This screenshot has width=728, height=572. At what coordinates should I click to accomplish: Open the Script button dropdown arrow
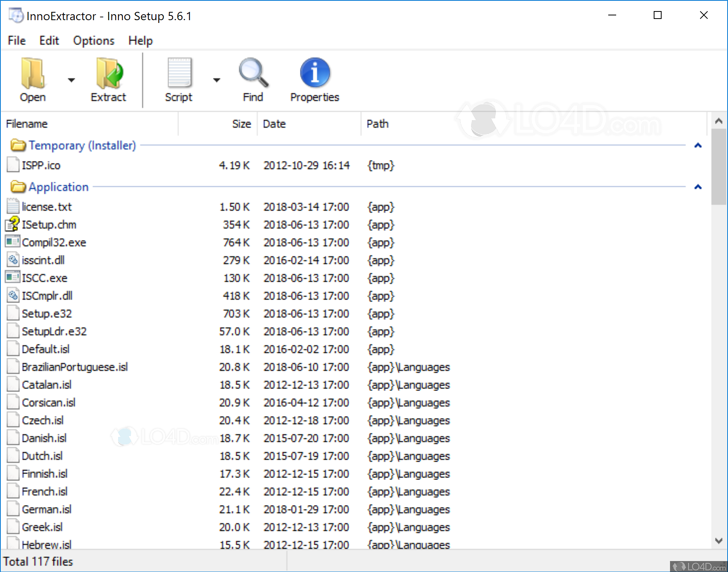click(217, 79)
